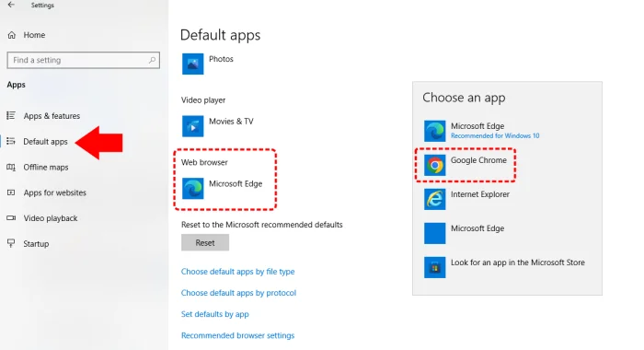Click Edge icon recommended for Windows 10
Screen dimensions: 644x350
434,131
